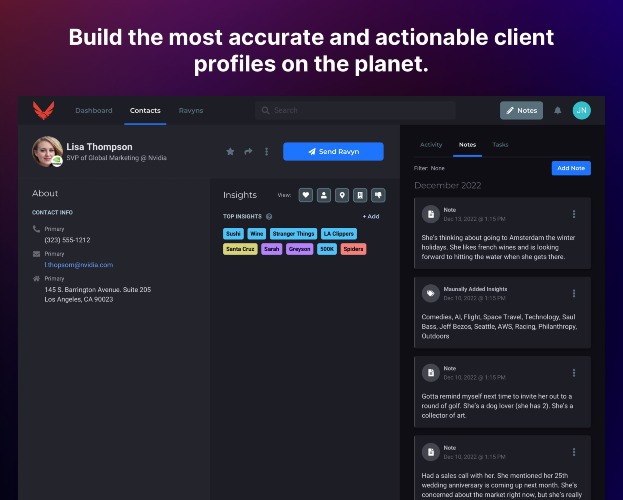Click phone number (323) 555-1212

coord(67,240)
